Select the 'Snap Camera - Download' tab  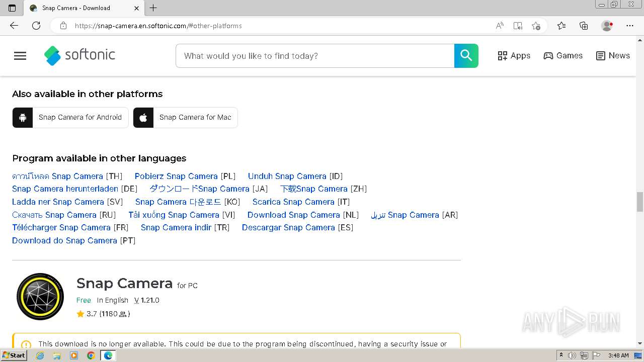(84, 8)
